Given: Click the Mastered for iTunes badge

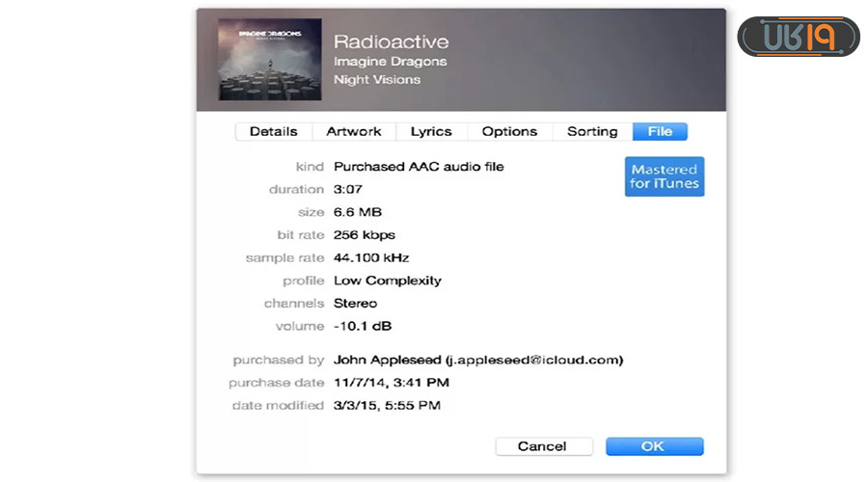Looking at the screenshot, I should (x=665, y=176).
